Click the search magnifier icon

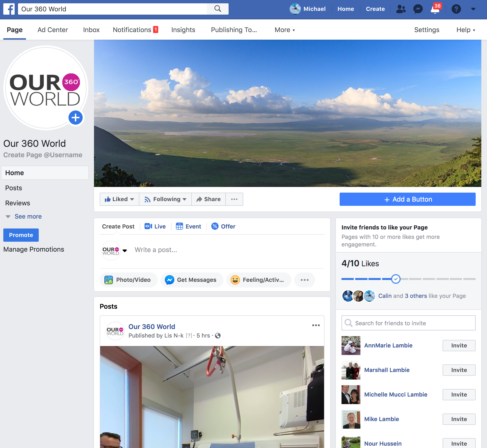tap(218, 9)
